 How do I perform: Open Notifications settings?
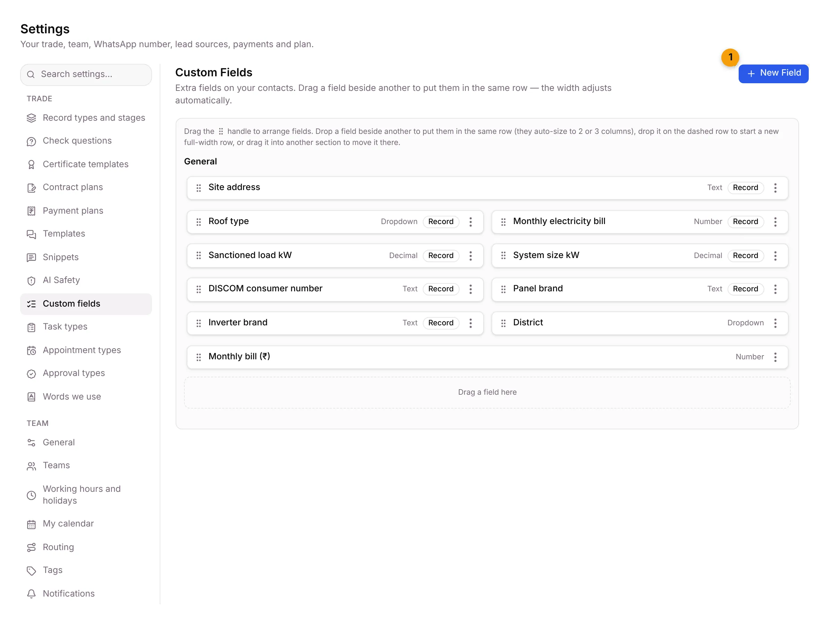(86, 594)
